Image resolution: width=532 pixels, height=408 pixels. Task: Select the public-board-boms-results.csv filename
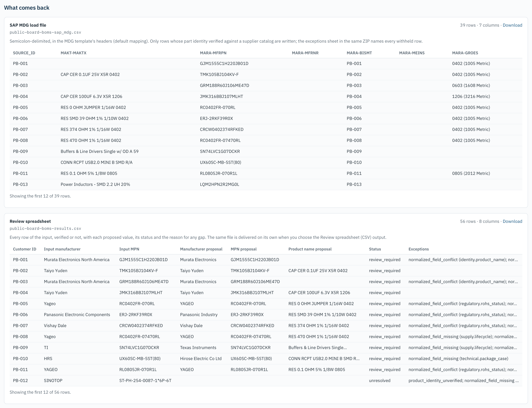coord(45,228)
